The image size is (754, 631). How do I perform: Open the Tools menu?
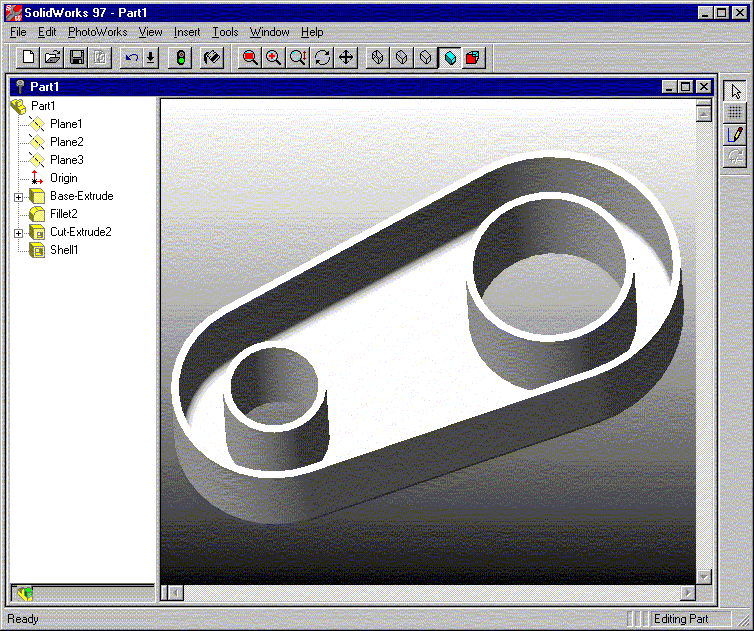pyautogui.click(x=225, y=32)
